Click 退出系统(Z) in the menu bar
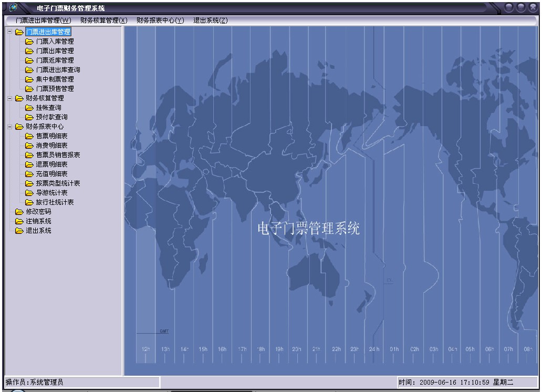This screenshot has width=542, height=392. pos(211,20)
